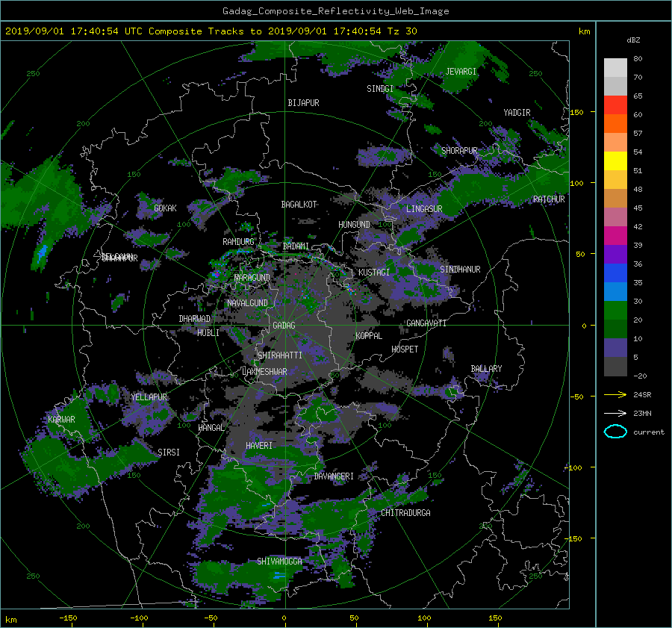672x628 pixels.
Task: Click the white 80 dBZ legend swatch
Action: click(x=615, y=67)
